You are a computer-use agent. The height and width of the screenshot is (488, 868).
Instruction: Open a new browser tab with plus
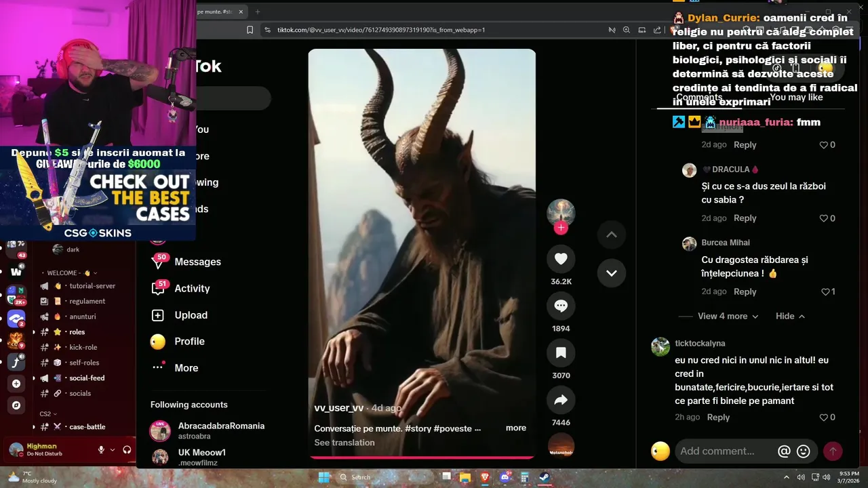(x=258, y=12)
